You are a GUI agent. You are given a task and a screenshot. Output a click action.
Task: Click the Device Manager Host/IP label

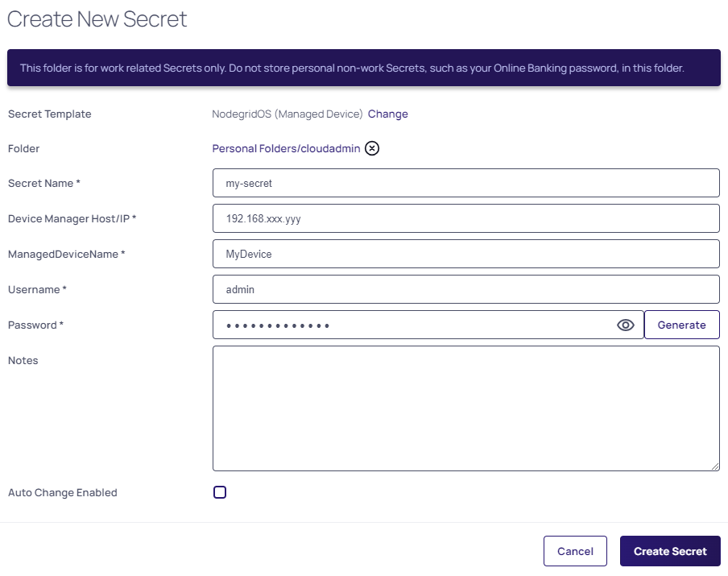coord(72,218)
